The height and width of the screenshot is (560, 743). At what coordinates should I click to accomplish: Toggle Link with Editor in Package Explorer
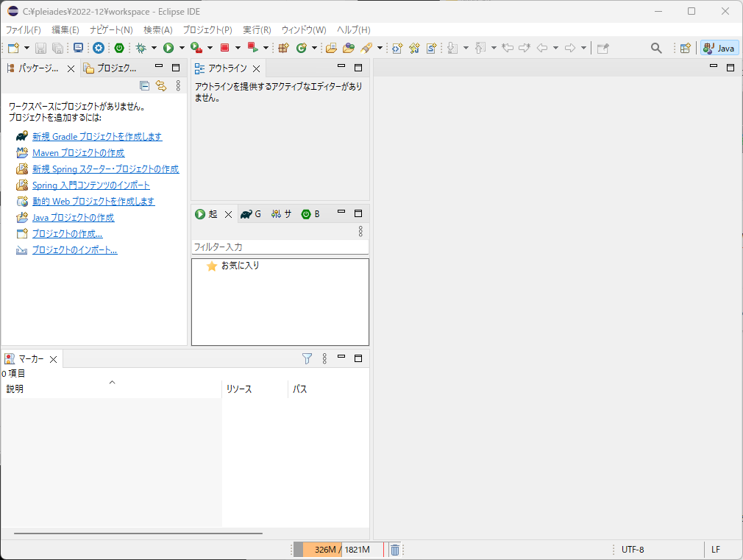(161, 85)
